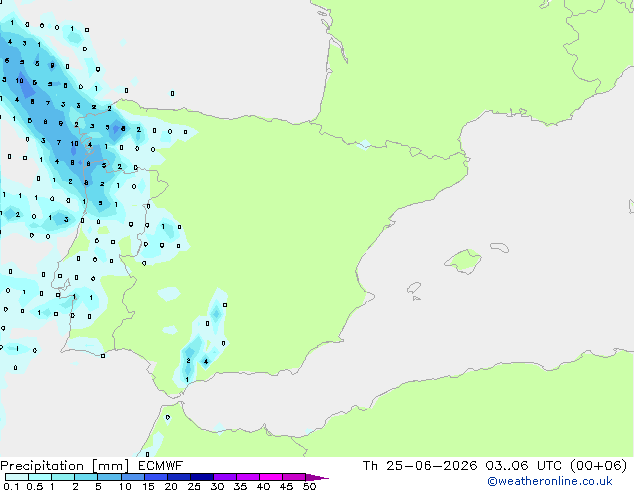Click the 35–40 mm legend swatch
The height and width of the screenshot is (490, 634).
click(247, 477)
